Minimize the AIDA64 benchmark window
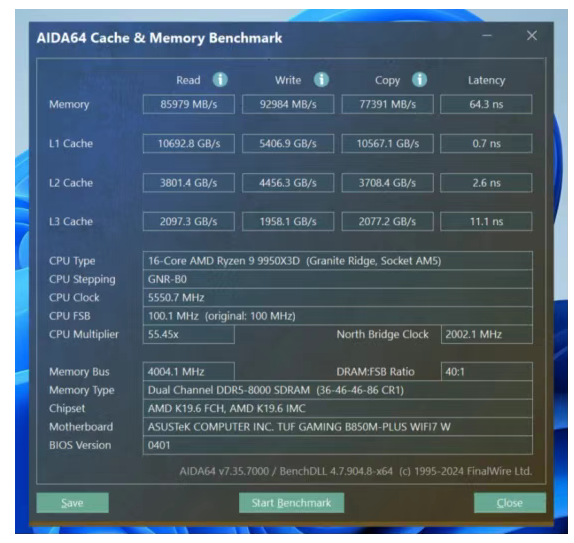Viewport: 574px width, 543px height. [x=487, y=36]
